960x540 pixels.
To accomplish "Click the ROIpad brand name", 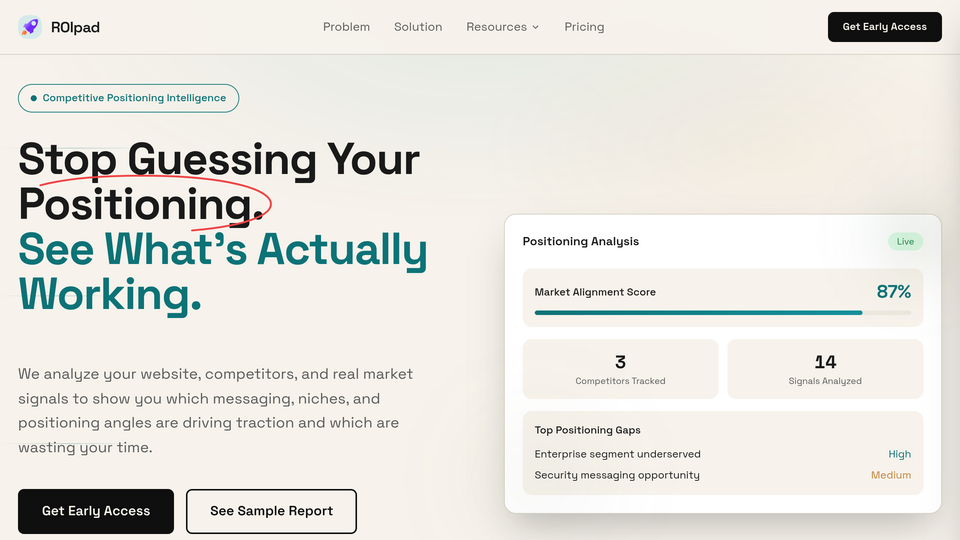I will tap(75, 27).
